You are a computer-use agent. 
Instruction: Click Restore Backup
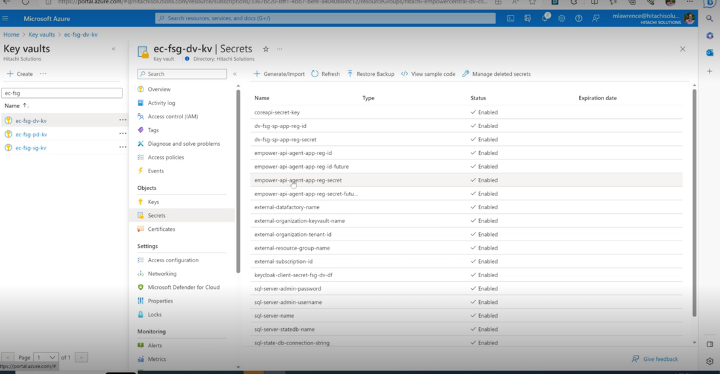[371, 74]
